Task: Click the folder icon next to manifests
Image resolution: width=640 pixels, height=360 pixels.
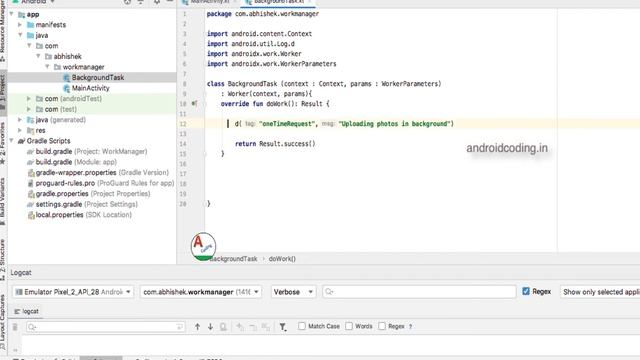Action: (x=31, y=25)
